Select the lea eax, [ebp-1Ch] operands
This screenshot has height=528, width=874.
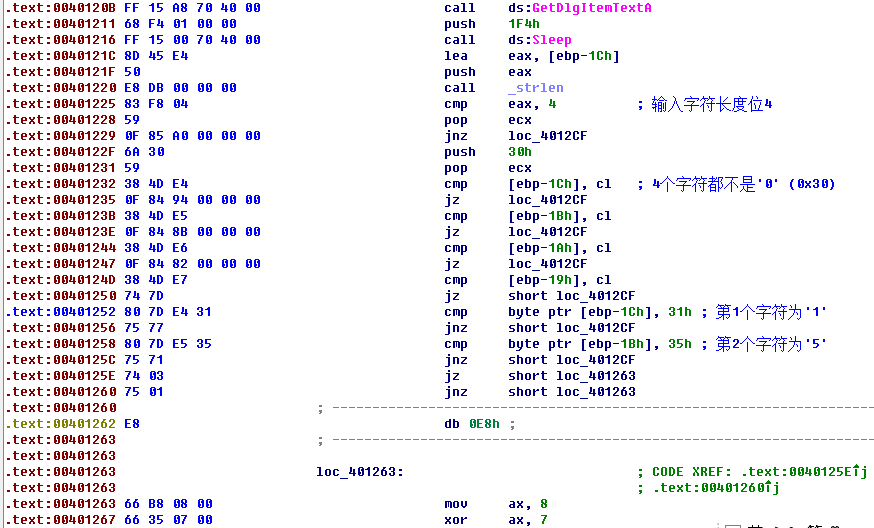564,56
